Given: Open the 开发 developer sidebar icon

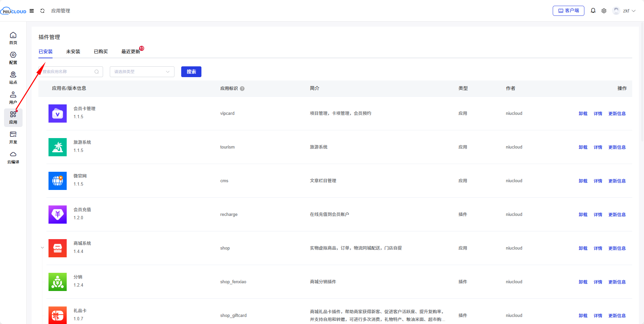Looking at the screenshot, I should pos(13,137).
